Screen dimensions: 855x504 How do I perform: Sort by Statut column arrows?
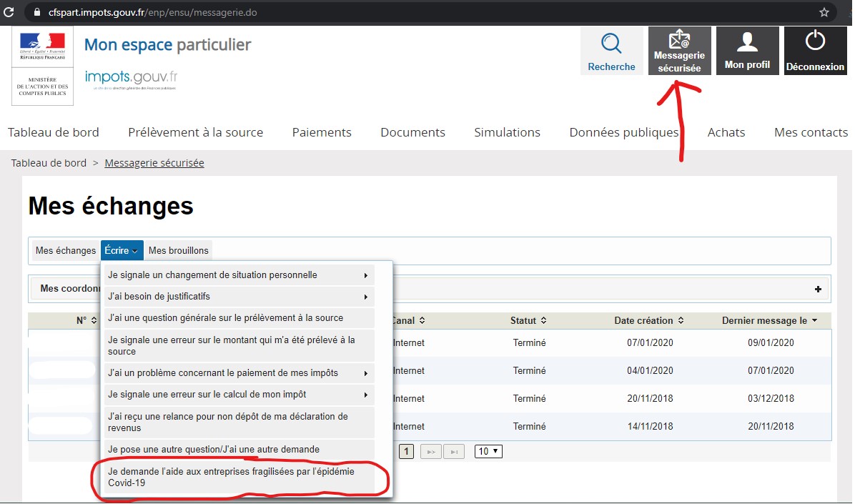[543, 320]
